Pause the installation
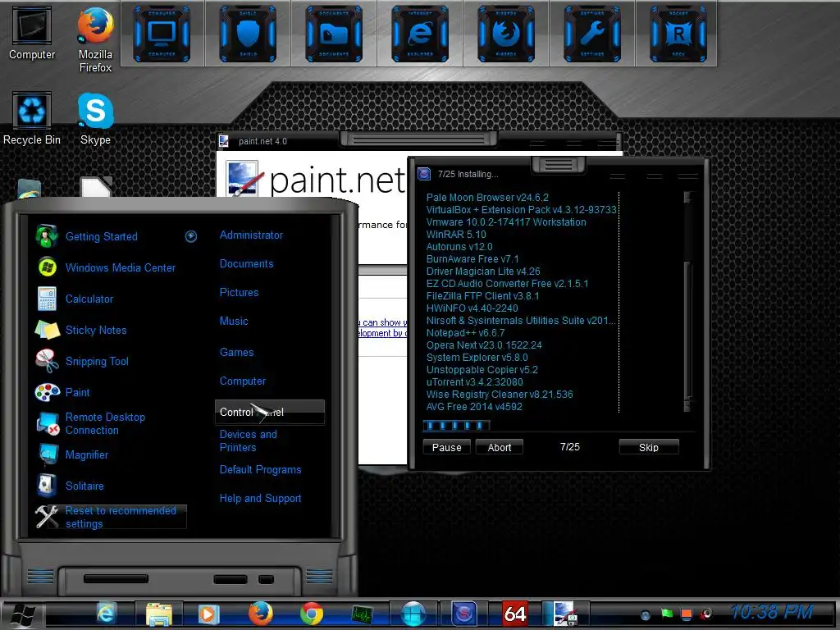This screenshot has height=630, width=840. [446, 447]
